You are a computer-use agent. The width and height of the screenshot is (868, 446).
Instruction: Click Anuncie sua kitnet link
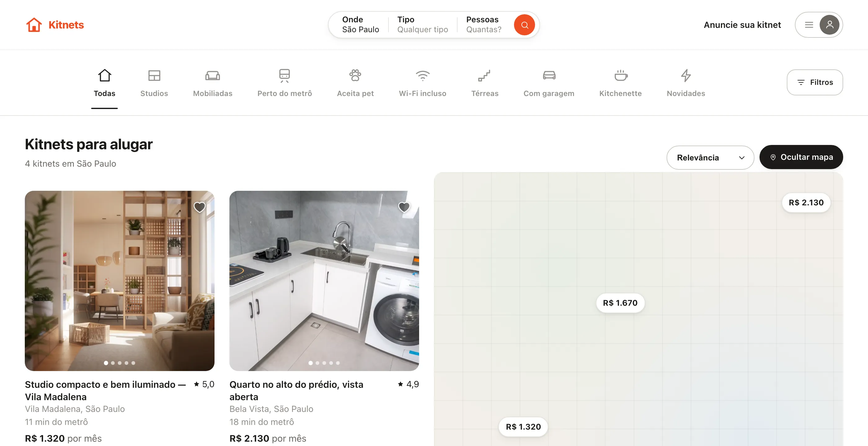(x=742, y=25)
